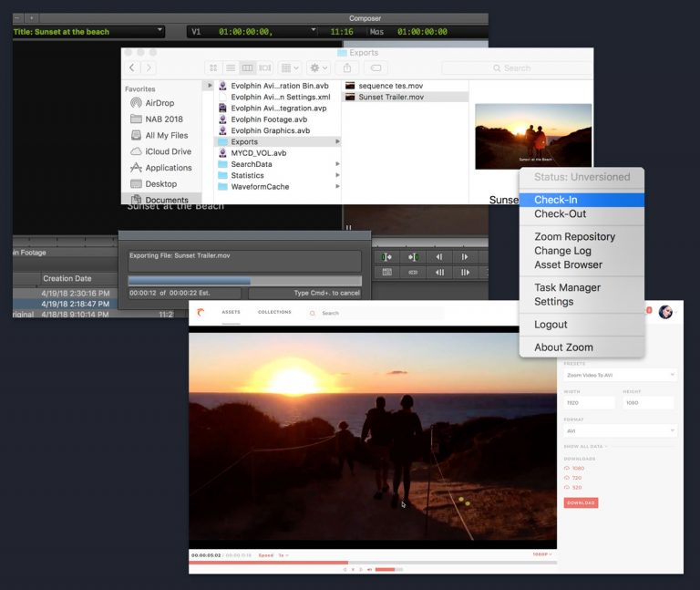Open the Presets dropdown

click(620, 375)
